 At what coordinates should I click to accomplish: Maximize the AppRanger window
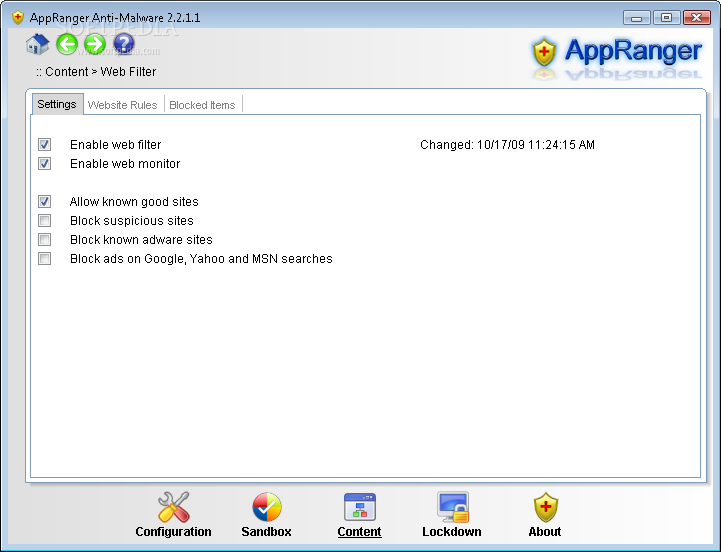pos(666,18)
